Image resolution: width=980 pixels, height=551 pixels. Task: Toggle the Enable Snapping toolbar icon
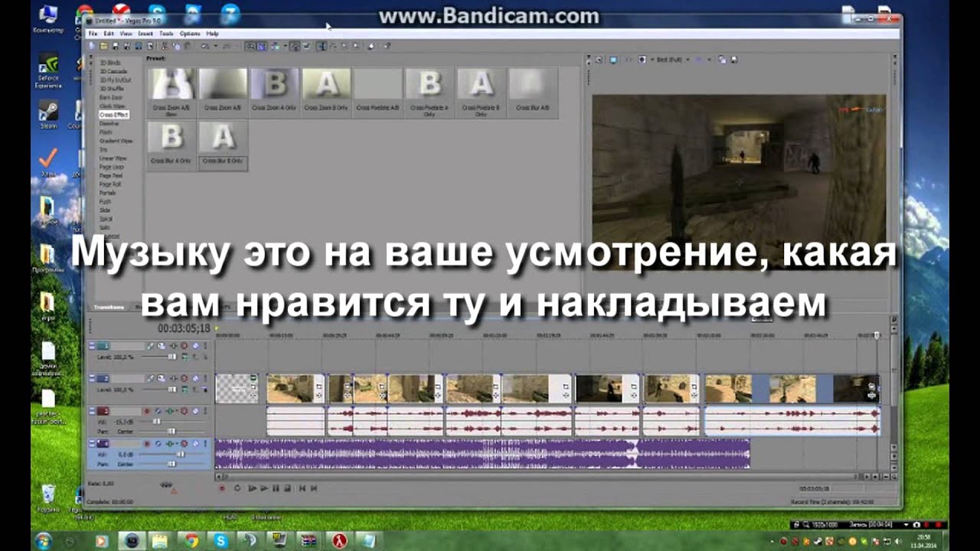tap(251, 46)
